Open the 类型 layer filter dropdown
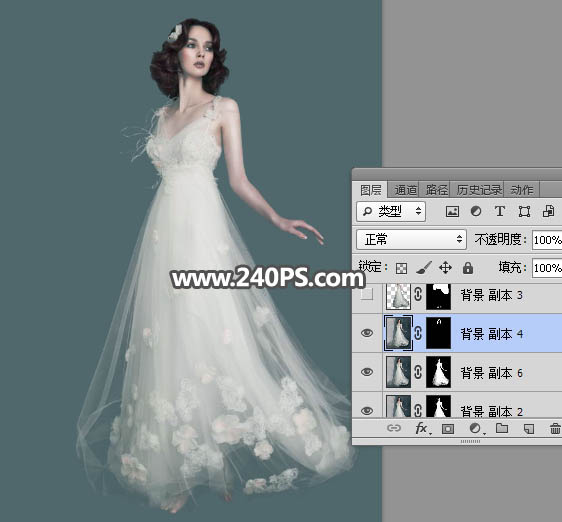This screenshot has width=562, height=522. (x=391, y=212)
